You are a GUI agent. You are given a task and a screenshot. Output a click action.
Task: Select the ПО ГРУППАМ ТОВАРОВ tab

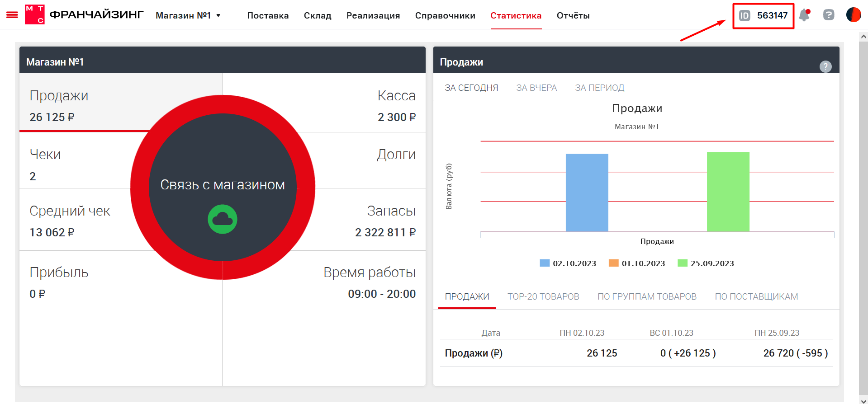(x=647, y=296)
